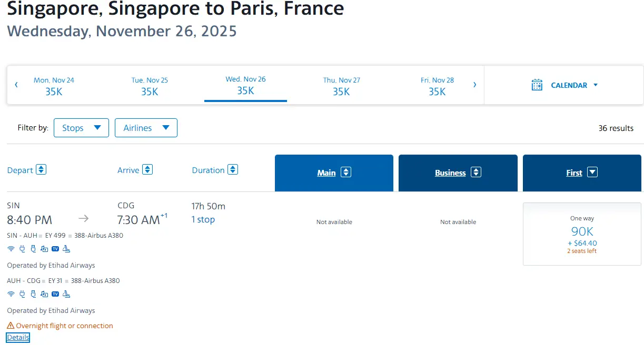
Task: Open the 1 stop connection link
Action: (x=203, y=219)
